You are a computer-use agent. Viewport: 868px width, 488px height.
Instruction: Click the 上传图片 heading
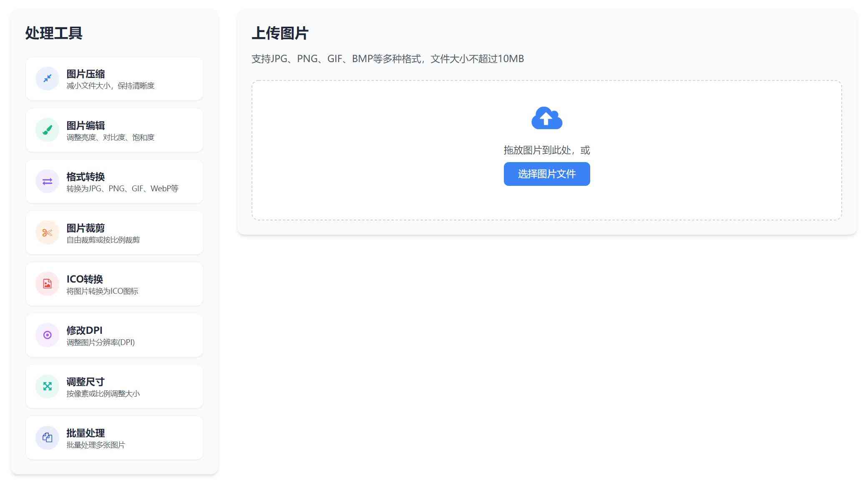[280, 33]
